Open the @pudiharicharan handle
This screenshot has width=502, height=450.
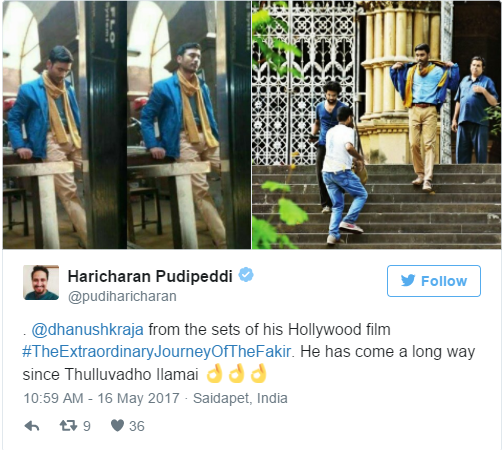click(x=122, y=296)
